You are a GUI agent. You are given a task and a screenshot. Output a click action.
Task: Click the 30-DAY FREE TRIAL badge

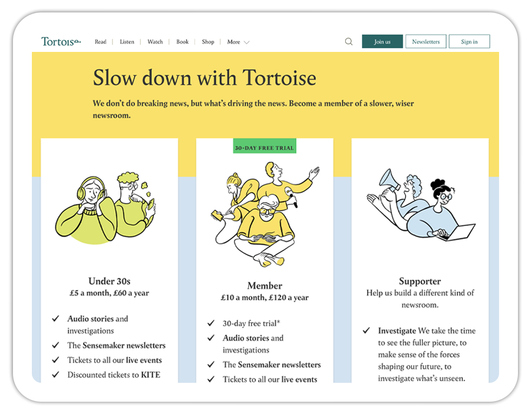point(264,146)
